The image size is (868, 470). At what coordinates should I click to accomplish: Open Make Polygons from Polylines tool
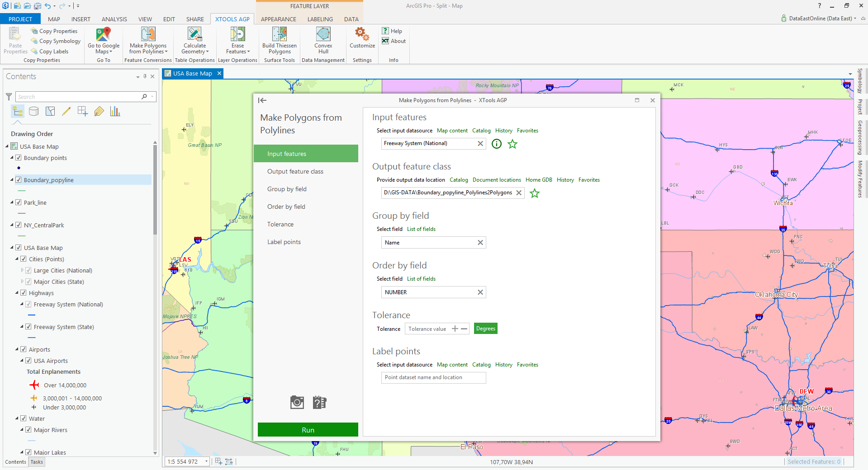pyautogui.click(x=148, y=40)
